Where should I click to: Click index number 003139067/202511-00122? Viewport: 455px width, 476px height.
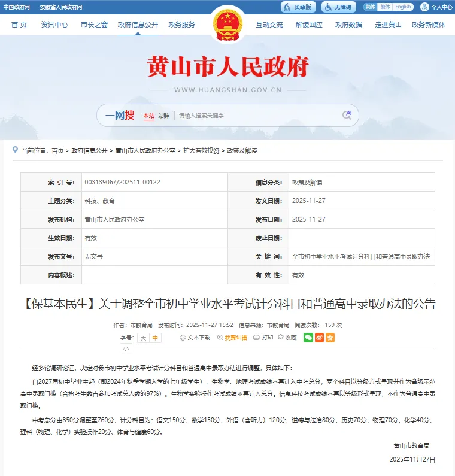point(122,182)
